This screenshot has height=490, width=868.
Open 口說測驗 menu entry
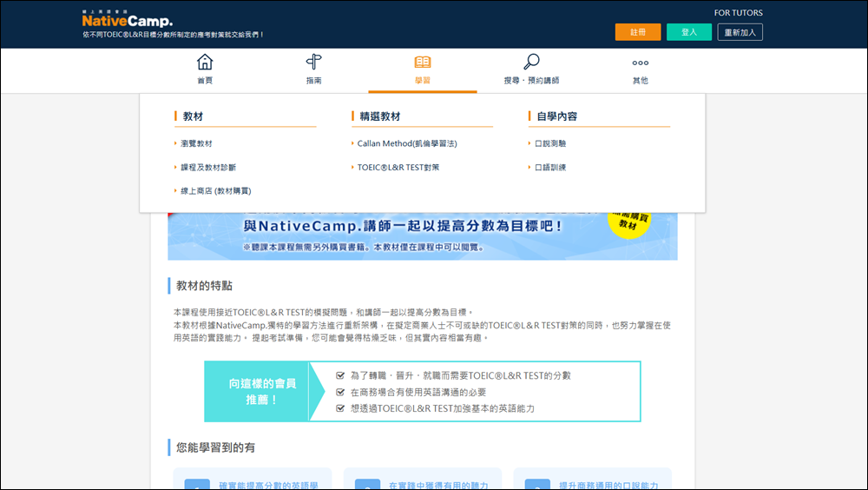pos(550,143)
